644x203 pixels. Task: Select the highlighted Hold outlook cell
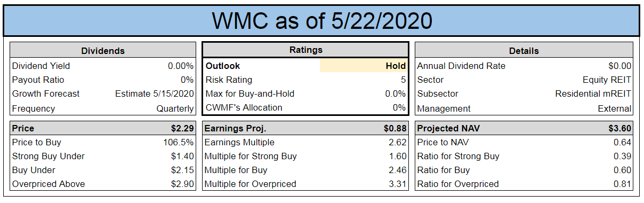(x=364, y=66)
